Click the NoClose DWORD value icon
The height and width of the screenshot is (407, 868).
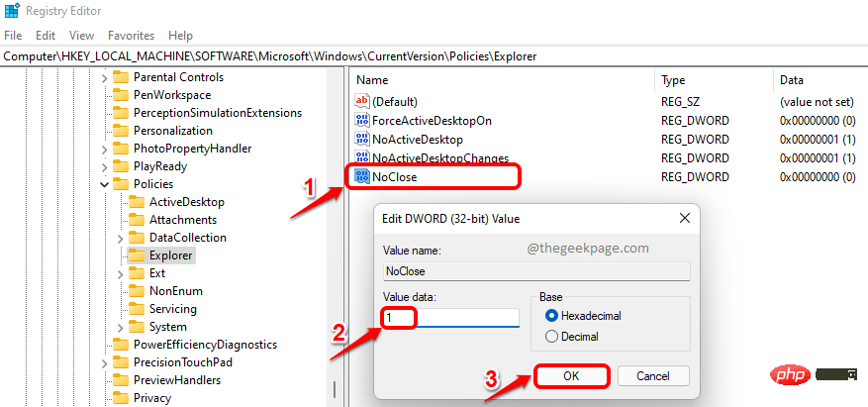coord(361,176)
